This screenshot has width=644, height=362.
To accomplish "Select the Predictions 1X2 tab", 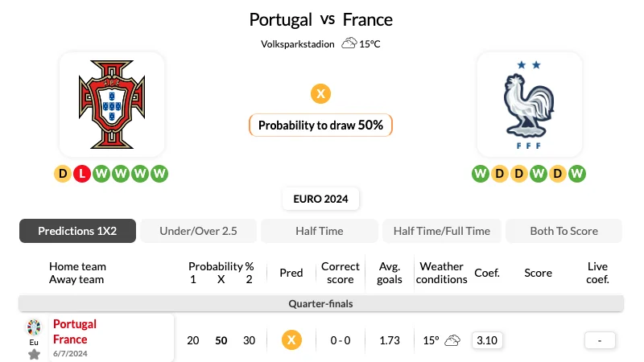I will (x=77, y=231).
